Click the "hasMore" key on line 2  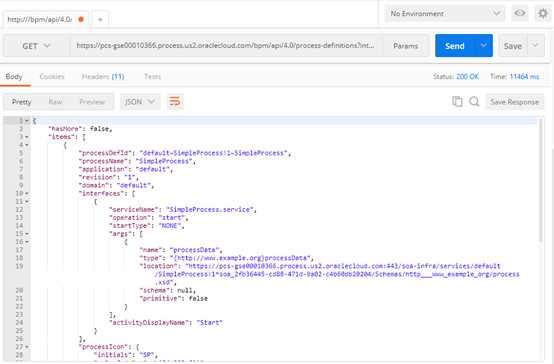click(x=64, y=129)
